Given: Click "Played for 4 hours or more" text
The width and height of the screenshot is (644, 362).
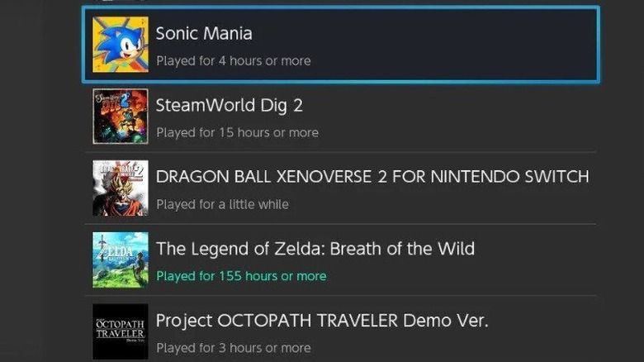Looking at the screenshot, I should tap(233, 61).
